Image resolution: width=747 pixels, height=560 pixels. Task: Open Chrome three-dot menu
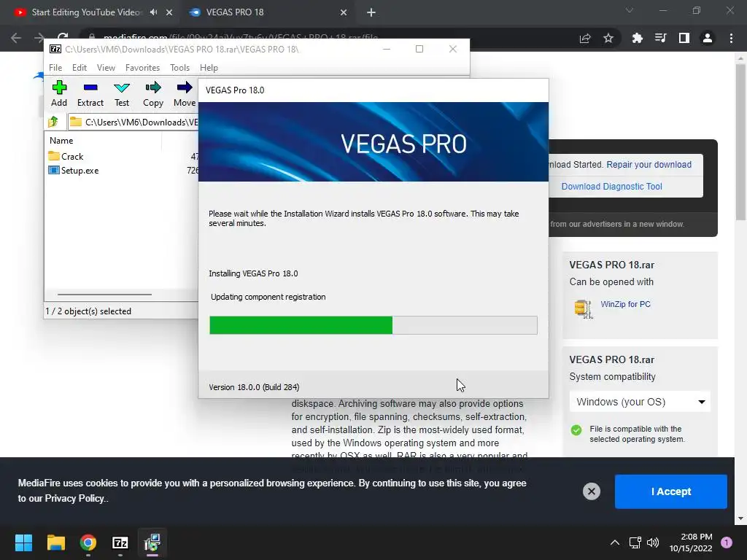(x=731, y=38)
